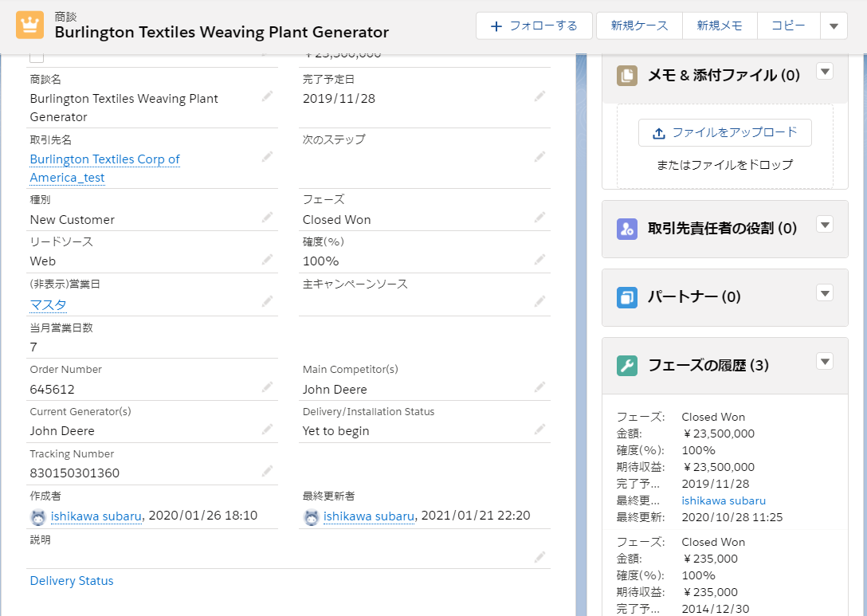The height and width of the screenshot is (616, 867).
Task: Click フェーズの履歴 wrench icon
Action: click(627, 366)
